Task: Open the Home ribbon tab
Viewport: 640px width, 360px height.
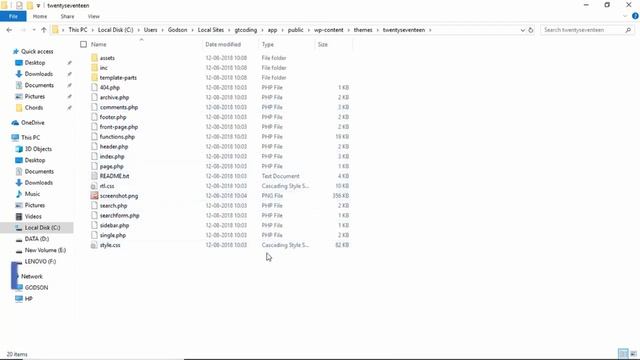Action: click(40, 16)
